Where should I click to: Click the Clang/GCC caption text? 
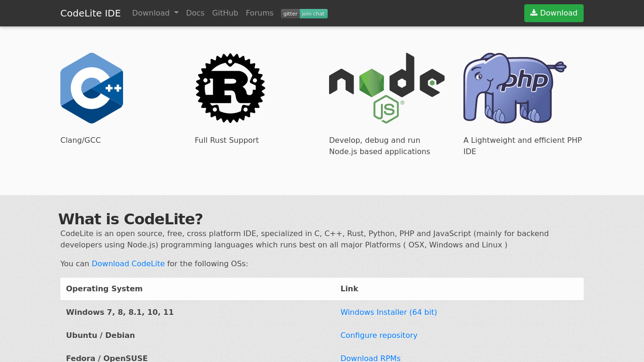(81, 140)
